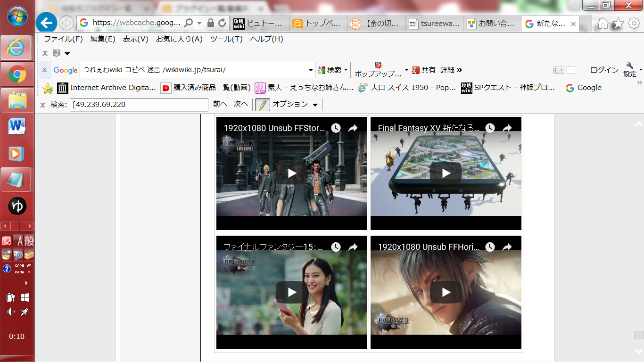Open the ツール(T) menu
Image resolution: width=644 pixels, height=362 pixels.
tap(226, 39)
